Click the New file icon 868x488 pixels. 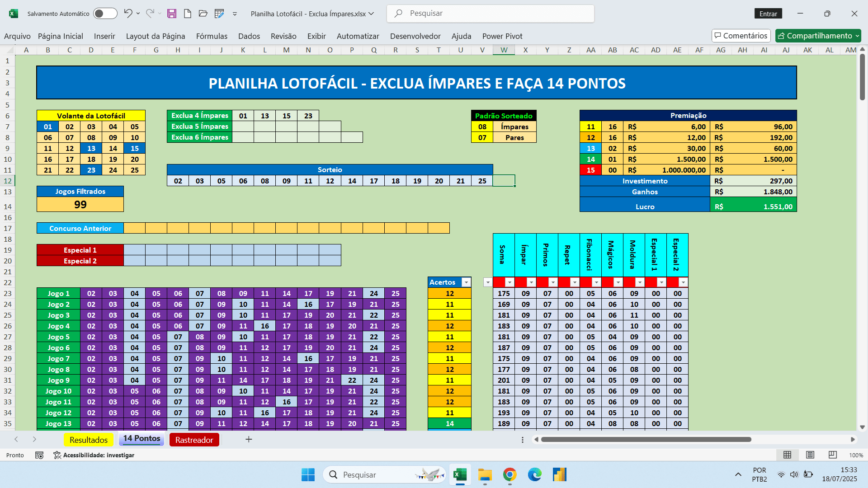[187, 14]
